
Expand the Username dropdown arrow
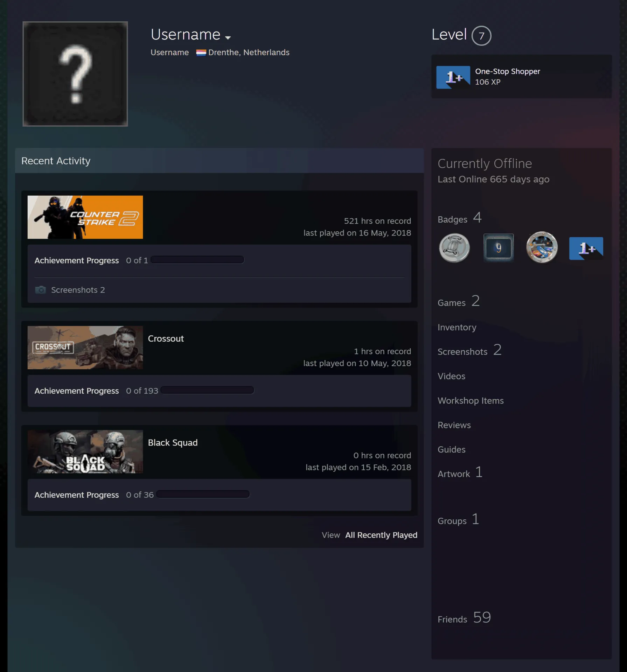(x=228, y=37)
